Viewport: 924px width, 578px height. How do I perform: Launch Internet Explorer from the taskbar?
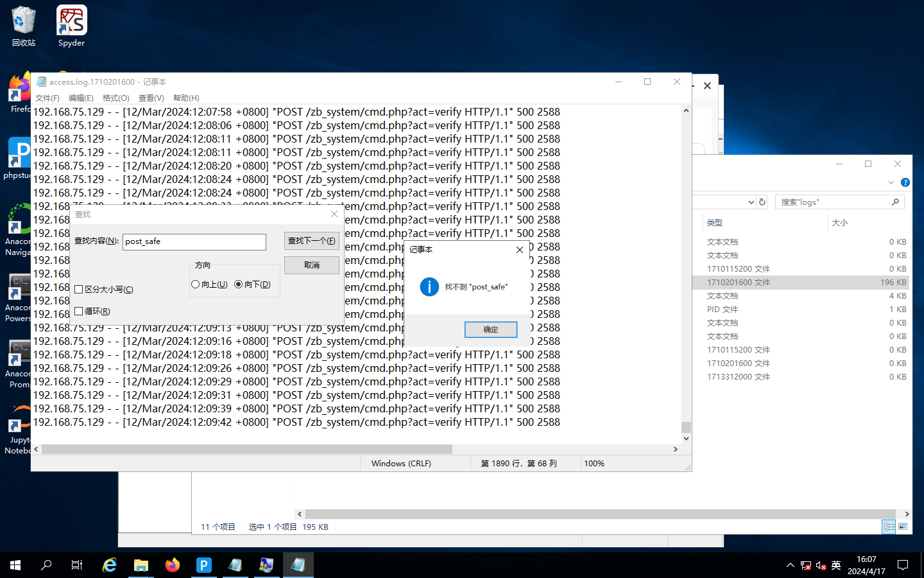pyautogui.click(x=110, y=565)
